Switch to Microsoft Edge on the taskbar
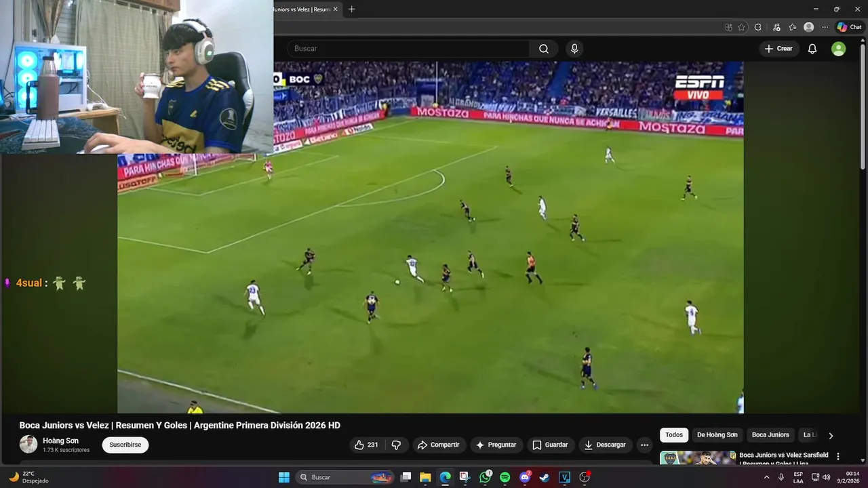The image size is (868, 488). click(x=445, y=477)
